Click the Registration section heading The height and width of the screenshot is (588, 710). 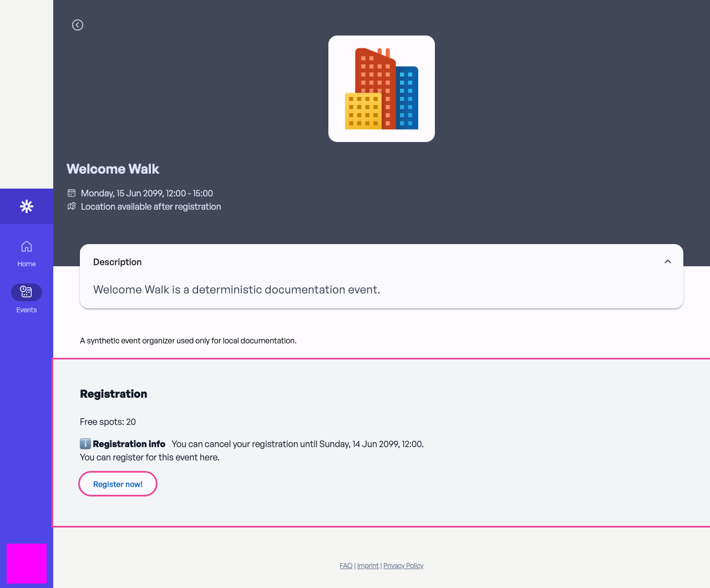pyautogui.click(x=114, y=394)
